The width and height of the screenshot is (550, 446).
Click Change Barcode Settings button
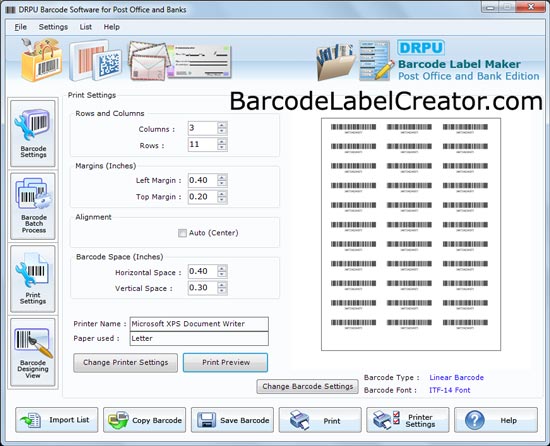[x=308, y=386]
